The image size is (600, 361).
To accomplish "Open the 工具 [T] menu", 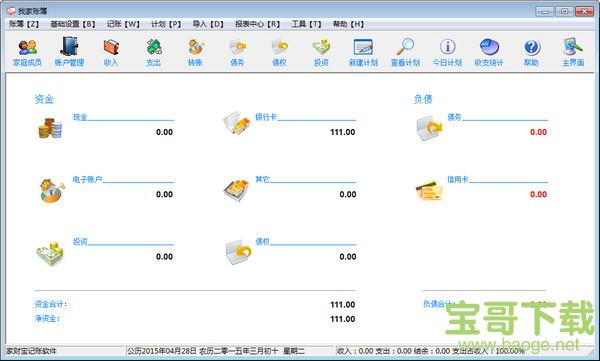I will pyautogui.click(x=306, y=24).
